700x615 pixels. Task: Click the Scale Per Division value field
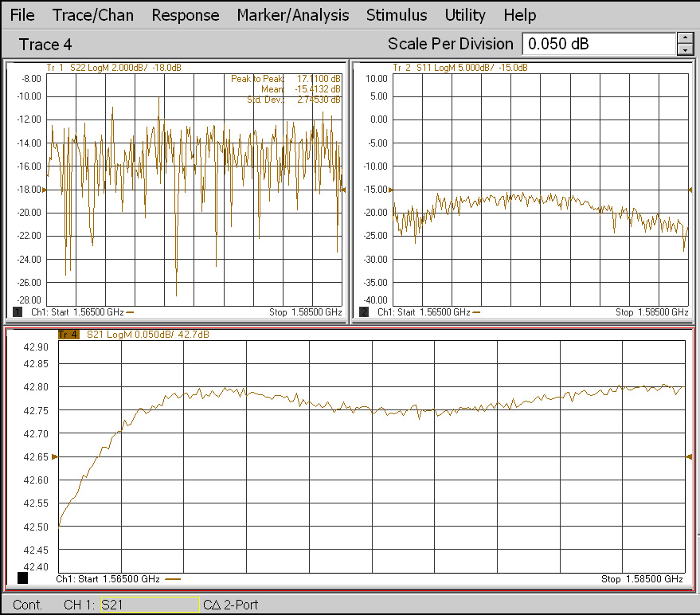point(597,44)
